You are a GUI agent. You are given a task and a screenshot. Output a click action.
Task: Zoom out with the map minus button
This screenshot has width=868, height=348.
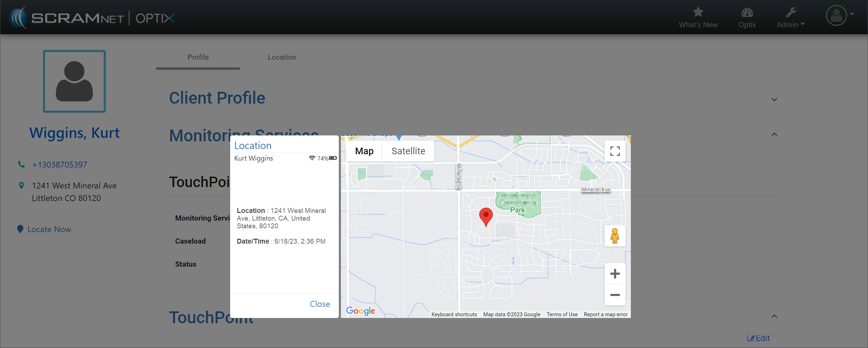[x=615, y=295]
